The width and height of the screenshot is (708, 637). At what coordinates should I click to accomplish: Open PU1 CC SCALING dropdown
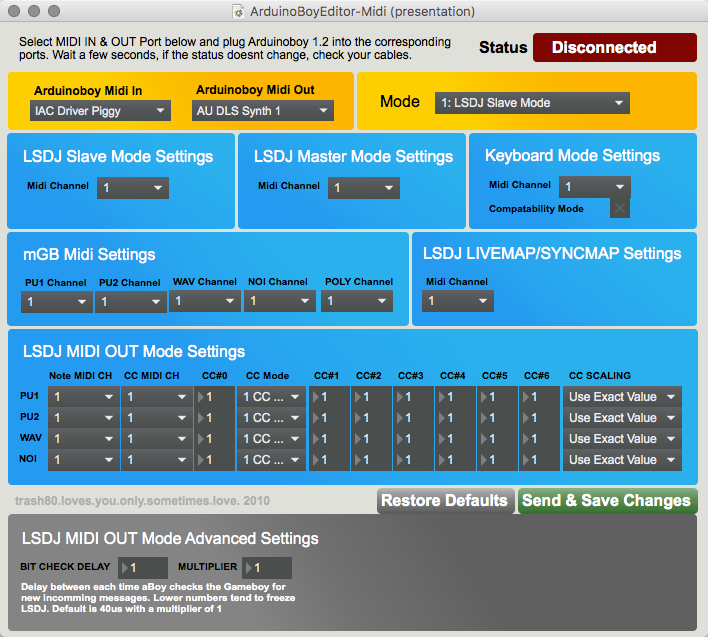click(x=622, y=397)
